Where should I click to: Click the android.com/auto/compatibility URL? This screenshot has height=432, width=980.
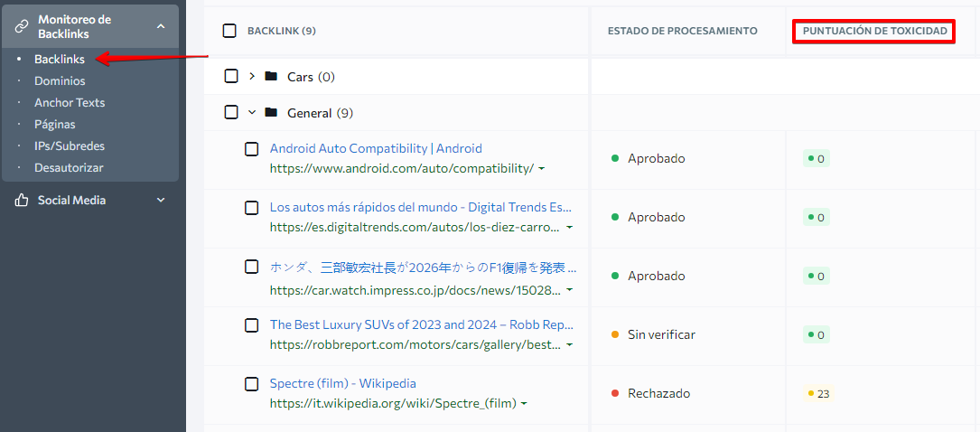click(402, 169)
